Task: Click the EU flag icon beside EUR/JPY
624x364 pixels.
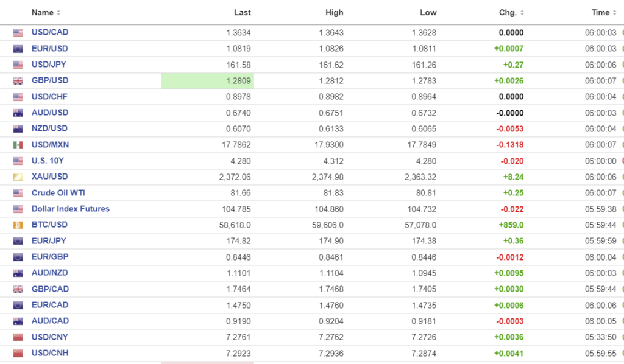Action: (x=18, y=241)
